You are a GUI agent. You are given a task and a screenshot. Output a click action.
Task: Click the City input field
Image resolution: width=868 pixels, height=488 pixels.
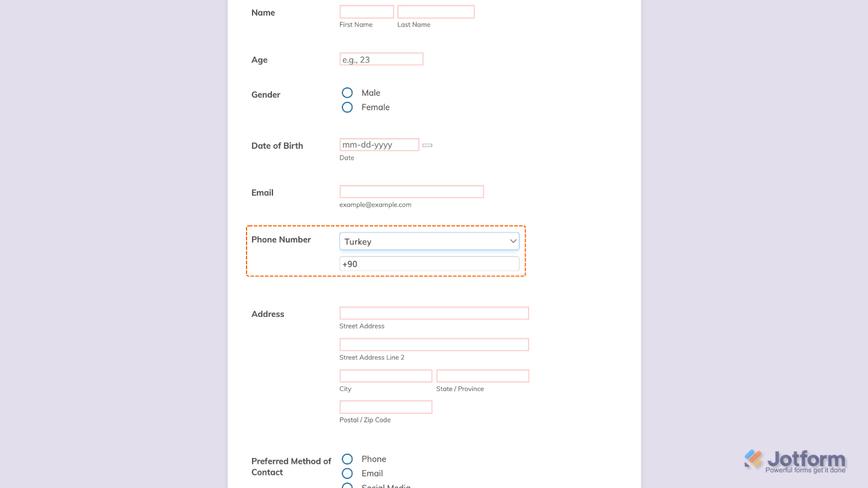pyautogui.click(x=385, y=375)
